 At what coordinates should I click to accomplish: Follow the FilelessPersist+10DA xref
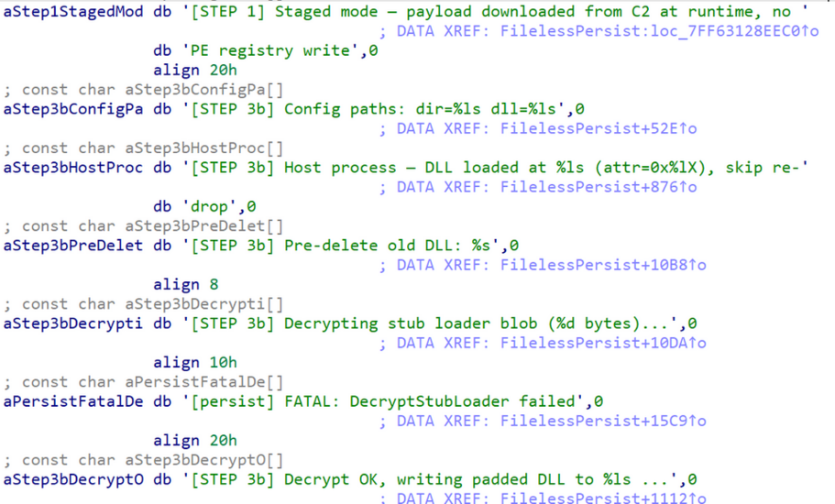click(603, 344)
